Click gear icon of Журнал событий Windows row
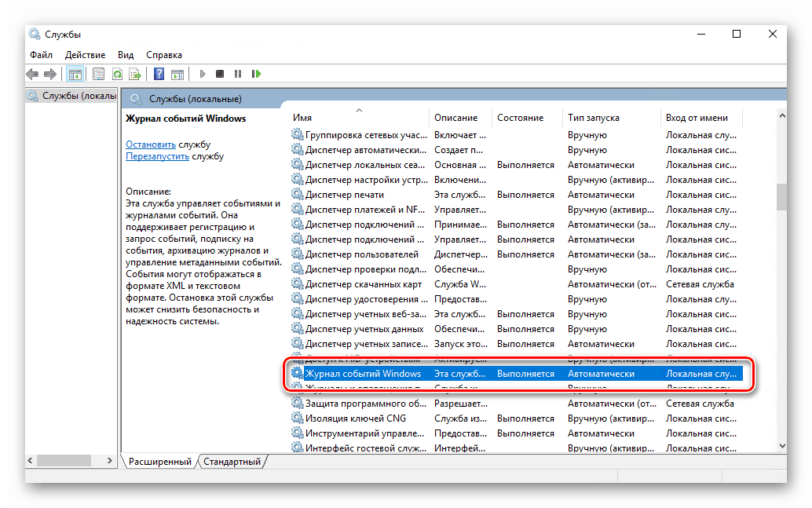Viewport: 812px width, 508px height. [298, 374]
